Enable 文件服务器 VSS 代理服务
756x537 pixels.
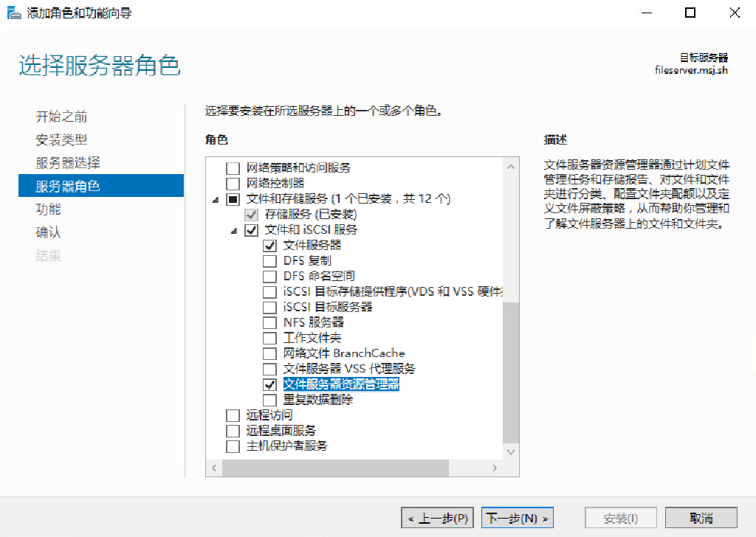(x=270, y=368)
